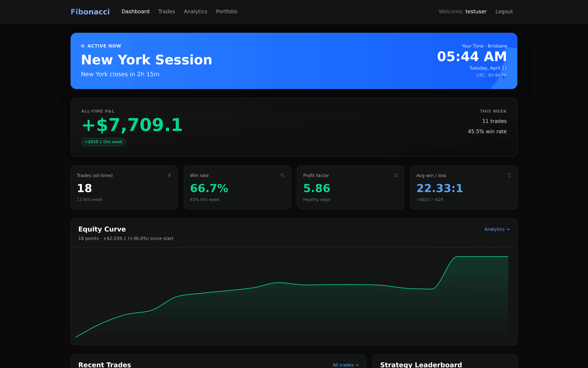This screenshot has width=588, height=368.
Task: Go to the Trades nav item
Action: tap(166, 11)
